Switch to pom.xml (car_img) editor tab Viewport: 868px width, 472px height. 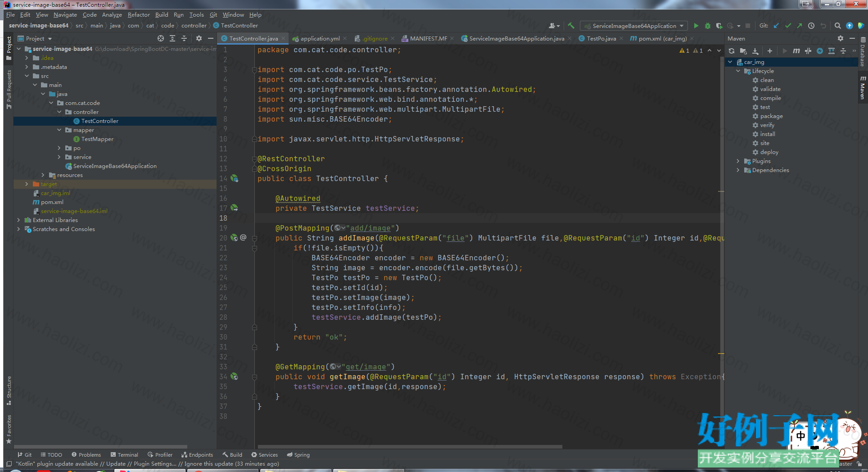pos(662,38)
